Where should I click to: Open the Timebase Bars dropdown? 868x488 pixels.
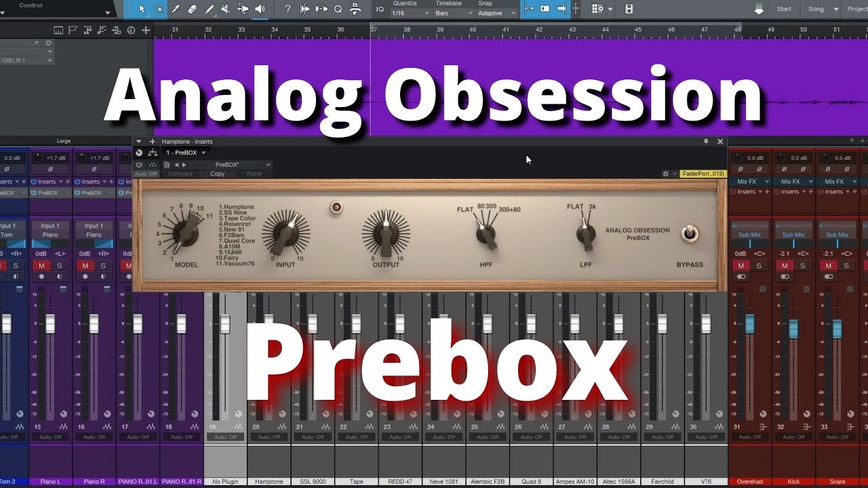(453, 13)
